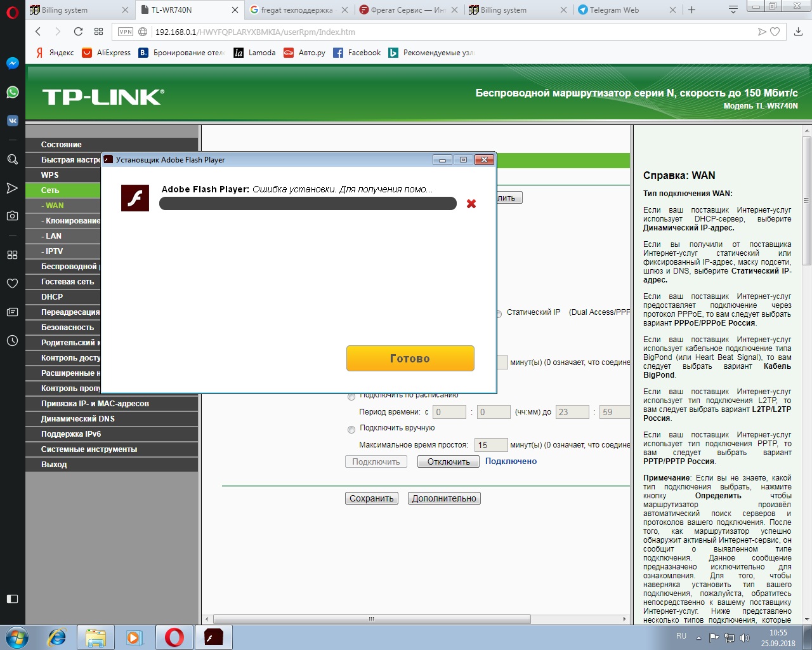The height and width of the screenshot is (650, 812).
Task: Open Speed Dial from the sidebar grid icon
Action: click(12, 255)
